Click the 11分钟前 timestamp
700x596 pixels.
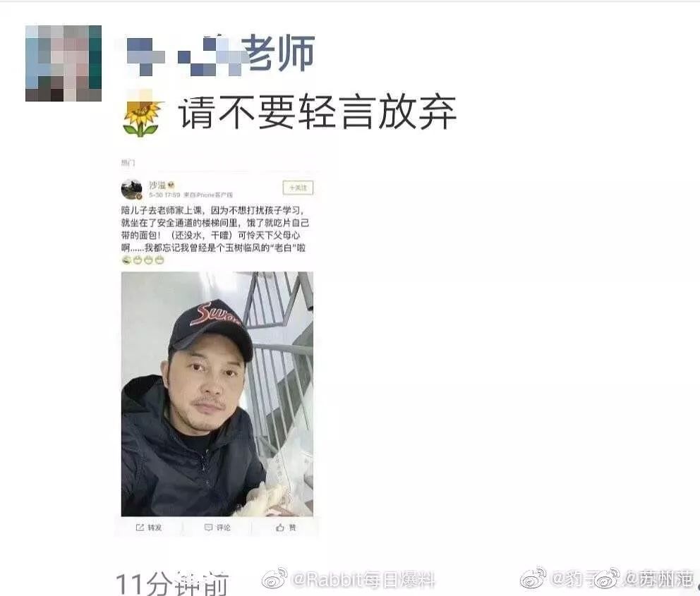(x=172, y=583)
